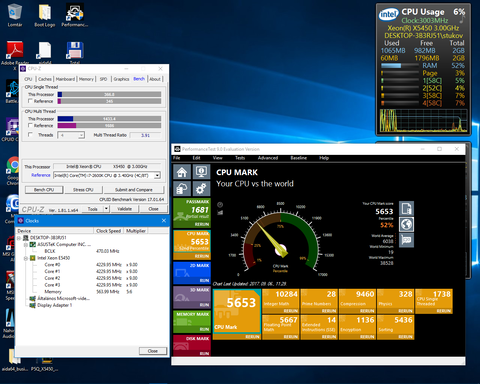Click RUN on the 2D MARK tile

click(x=204, y=280)
